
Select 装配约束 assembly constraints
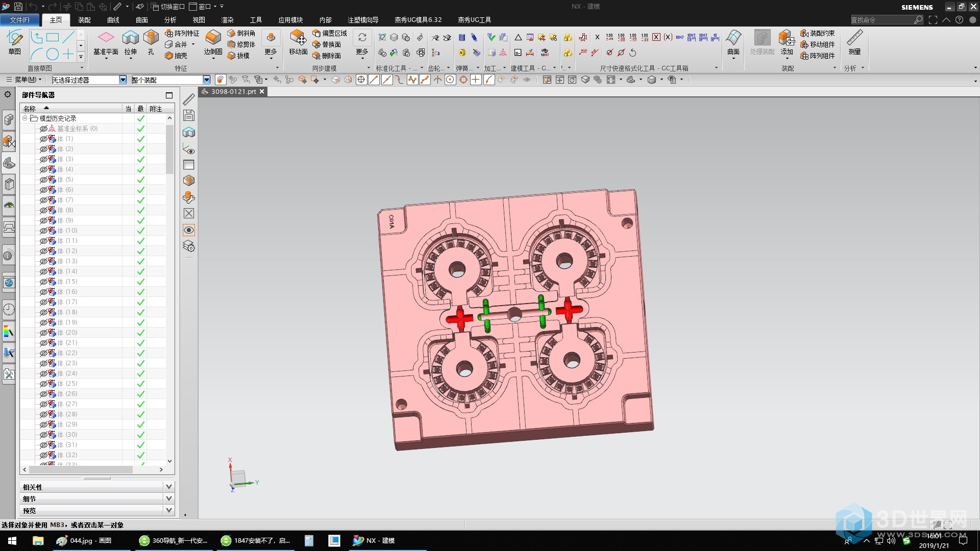(x=818, y=33)
